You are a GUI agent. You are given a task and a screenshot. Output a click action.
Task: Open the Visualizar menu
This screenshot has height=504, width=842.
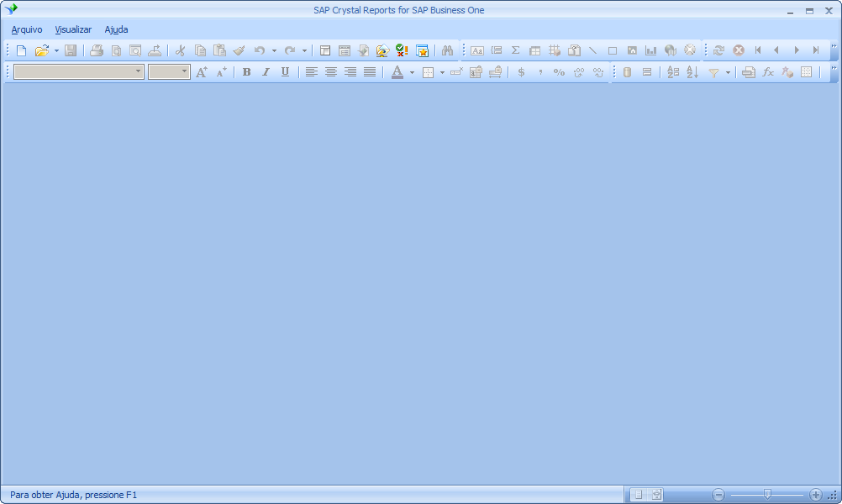pos(73,29)
